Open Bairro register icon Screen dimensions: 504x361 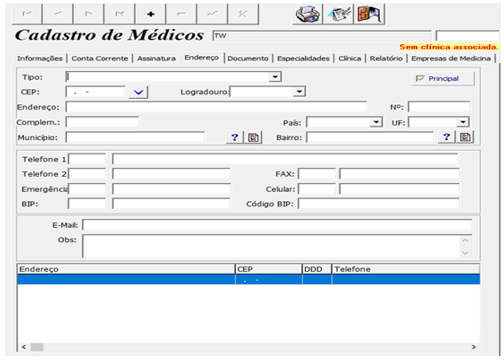tap(465, 137)
